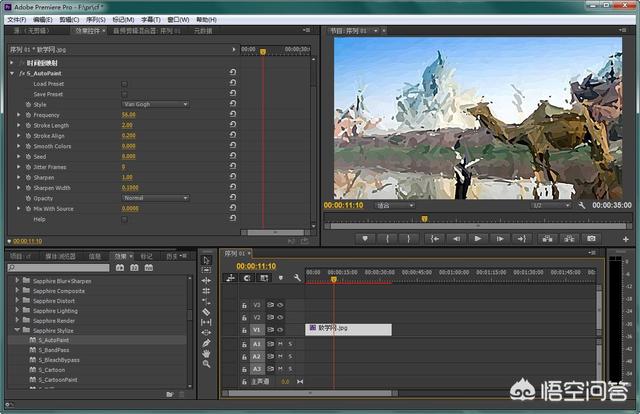Toggle V1 track output eye
This screenshot has height=414, width=640.
[280, 330]
